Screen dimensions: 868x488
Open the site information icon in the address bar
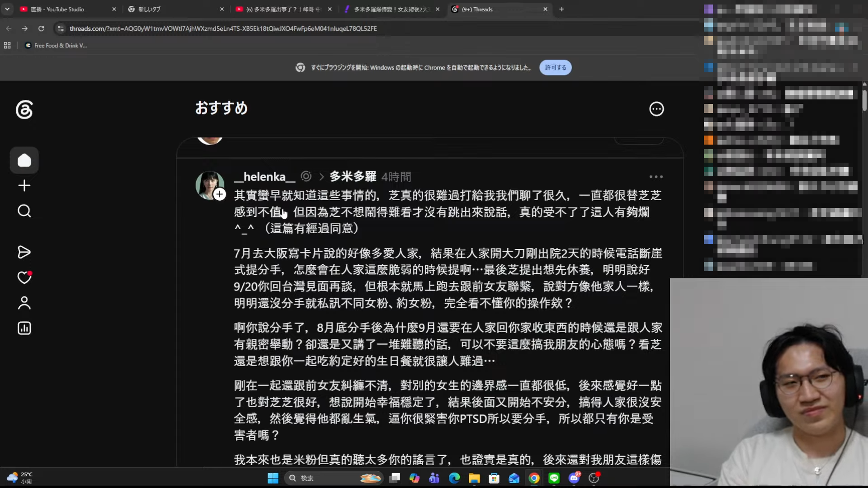point(61,28)
